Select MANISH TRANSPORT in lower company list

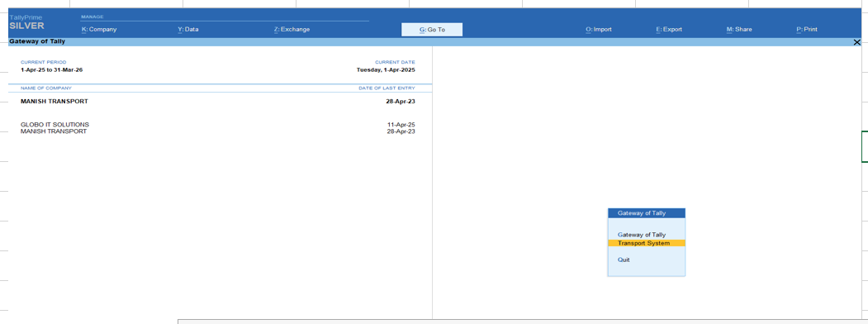54,131
